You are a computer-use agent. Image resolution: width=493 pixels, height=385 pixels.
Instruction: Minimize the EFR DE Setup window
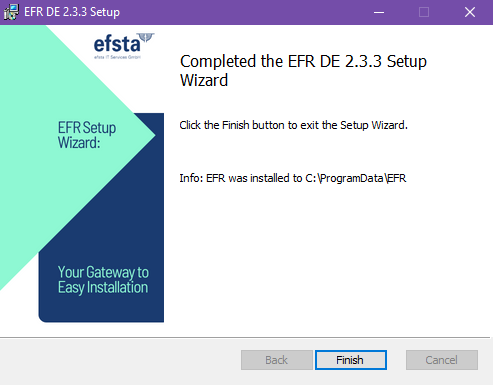pyautogui.click(x=379, y=12)
